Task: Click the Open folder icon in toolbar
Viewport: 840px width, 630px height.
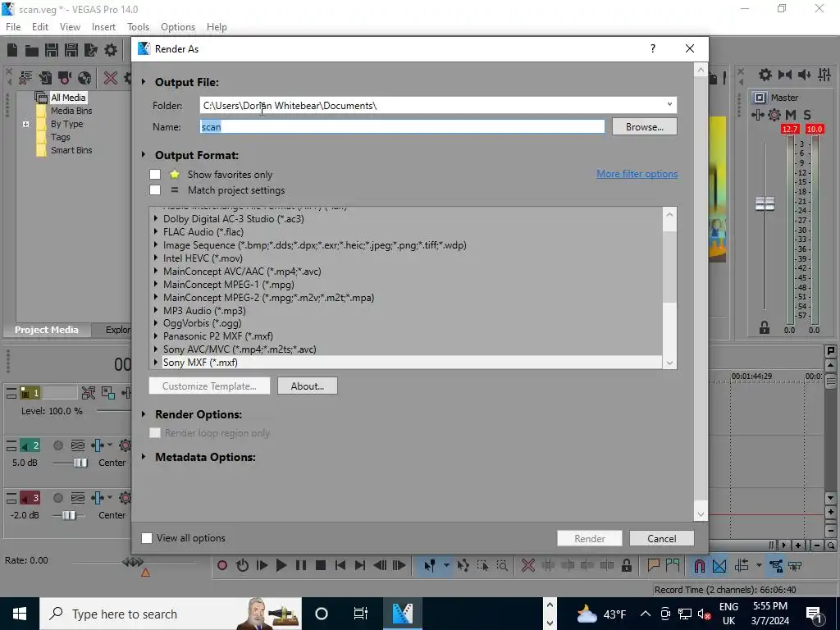Action: coord(32,50)
